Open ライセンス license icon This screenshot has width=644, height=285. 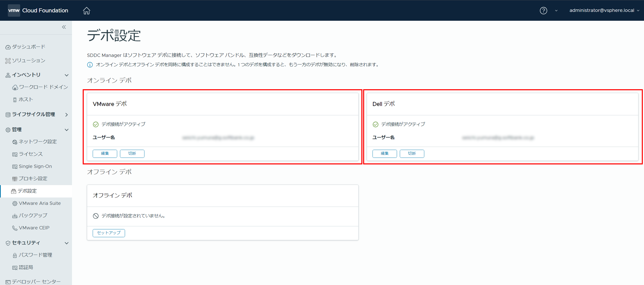click(15, 154)
